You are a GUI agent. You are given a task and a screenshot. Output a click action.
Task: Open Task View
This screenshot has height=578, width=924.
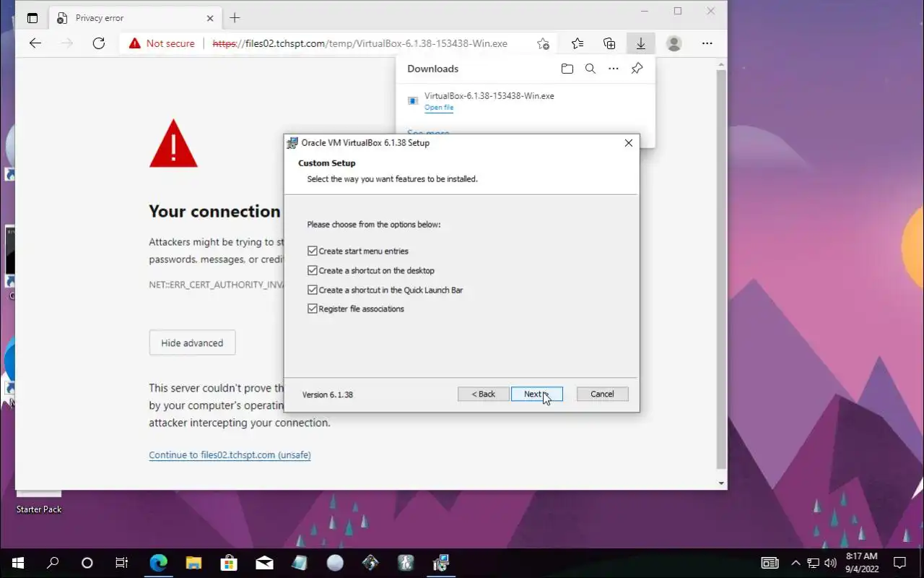(x=122, y=563)
